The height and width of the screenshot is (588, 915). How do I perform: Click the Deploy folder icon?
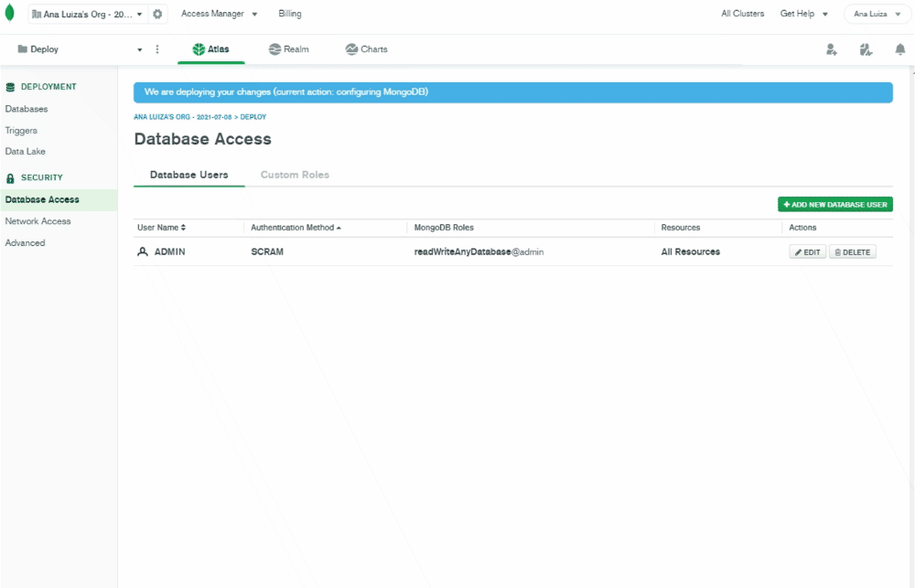pos(22,49)
